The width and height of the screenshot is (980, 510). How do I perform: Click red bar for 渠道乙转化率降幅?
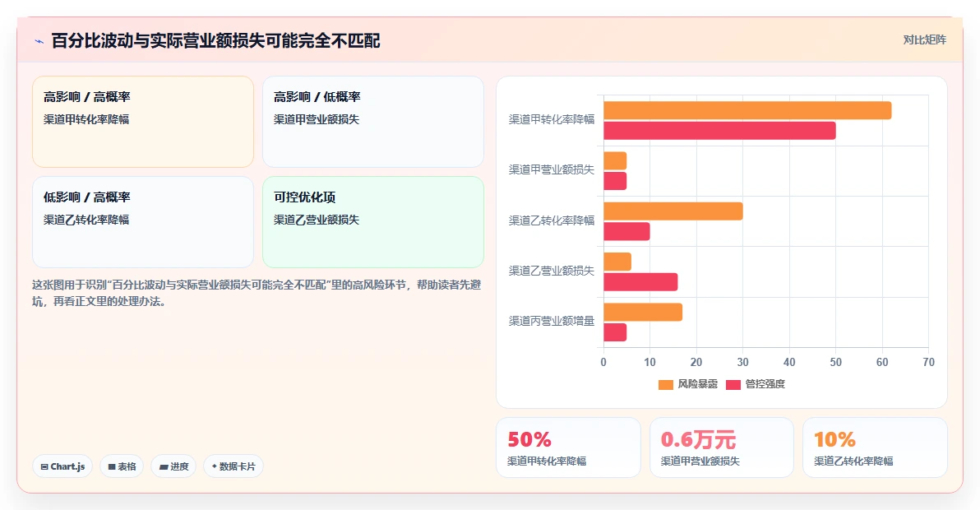(626, 231)
